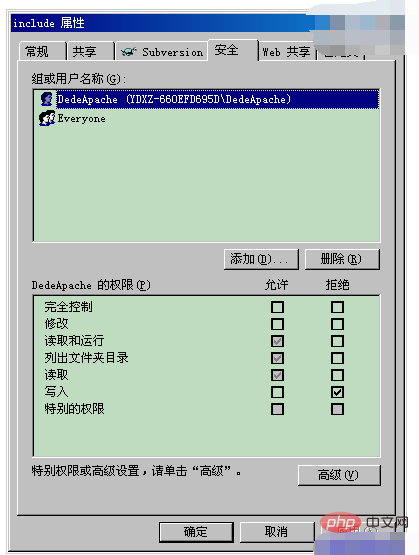The height and width of the screenshot is (555, 419).
Task: Click the 删除(R) button
Action: pyautogui.click(x=342, y=259)
